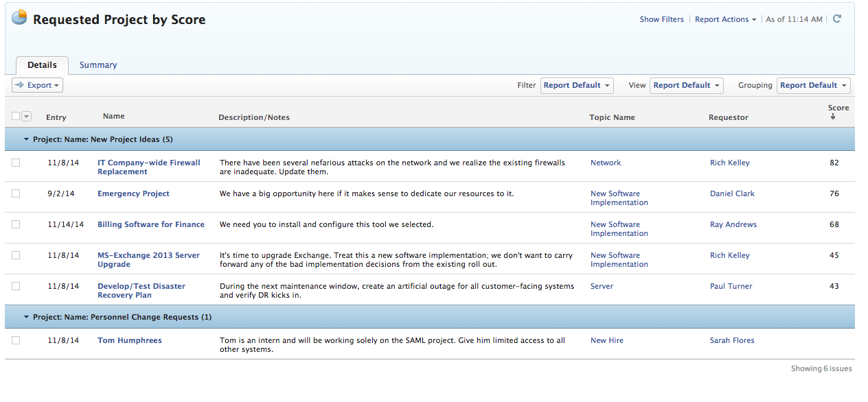
Task: Open the View Report Default dropdown
Action: [x=686, y=85]
